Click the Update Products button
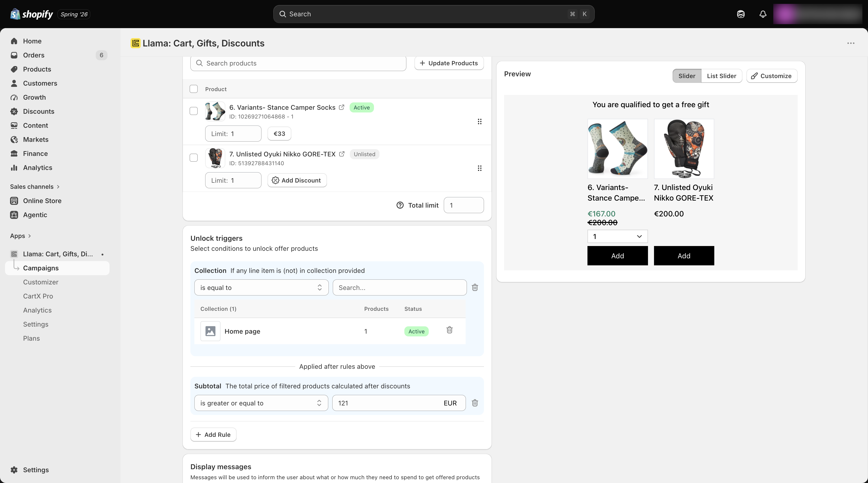868x483 pixels. [x=449, y=63]
